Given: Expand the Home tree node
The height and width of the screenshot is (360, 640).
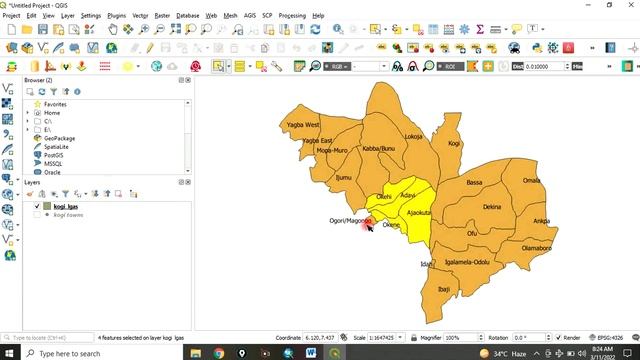Looking at the screenshot, I should [28, 113].
